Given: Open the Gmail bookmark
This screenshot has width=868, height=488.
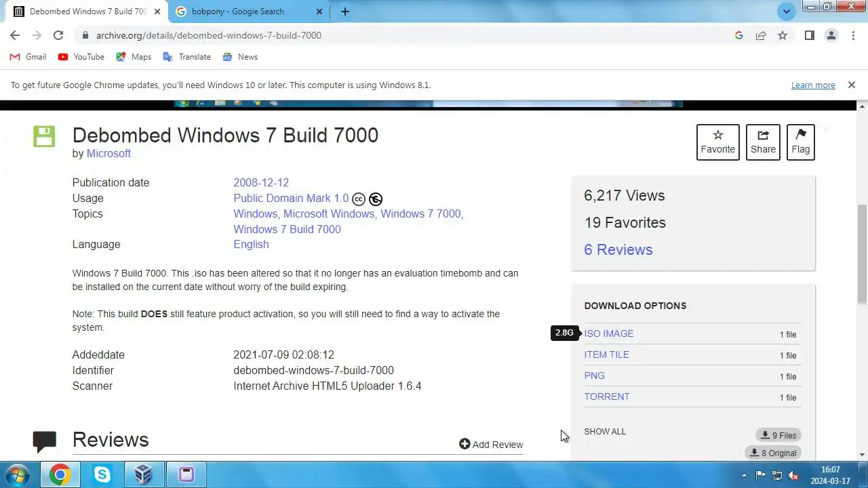Looking at the screenshot, I should 28,57.
